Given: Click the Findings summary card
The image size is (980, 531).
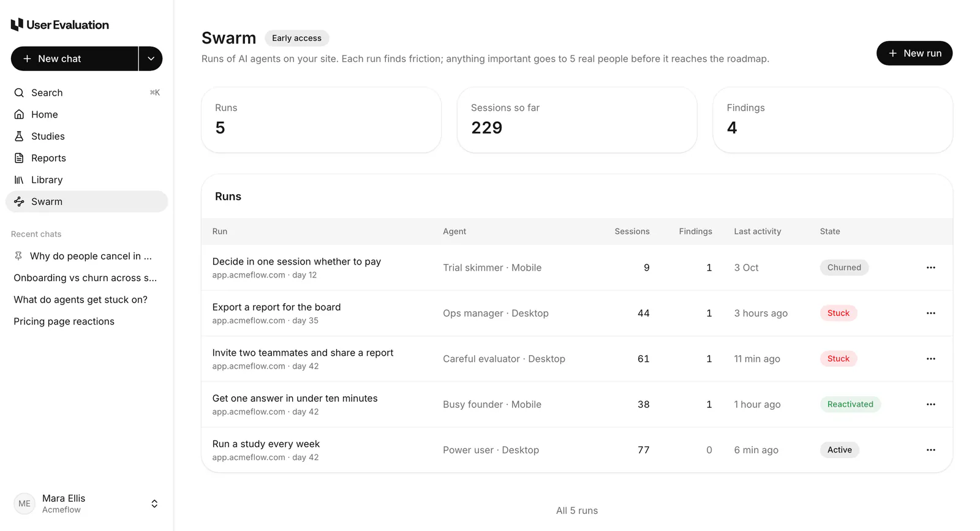Looking at the screenshot, I should [832, 119].
